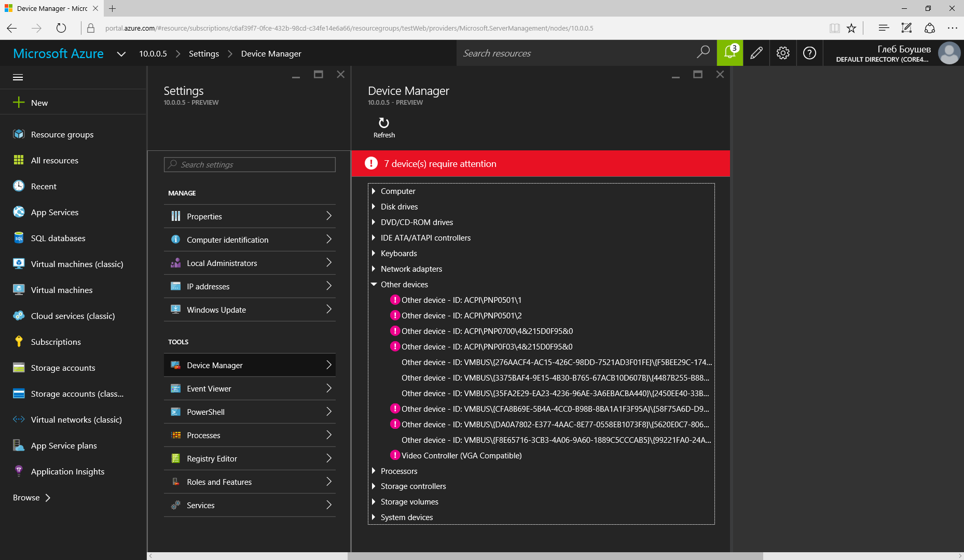Viewport: 964px width, 560px height.
Task: Open Application Insights bulb icon
Action: (19, 471)
